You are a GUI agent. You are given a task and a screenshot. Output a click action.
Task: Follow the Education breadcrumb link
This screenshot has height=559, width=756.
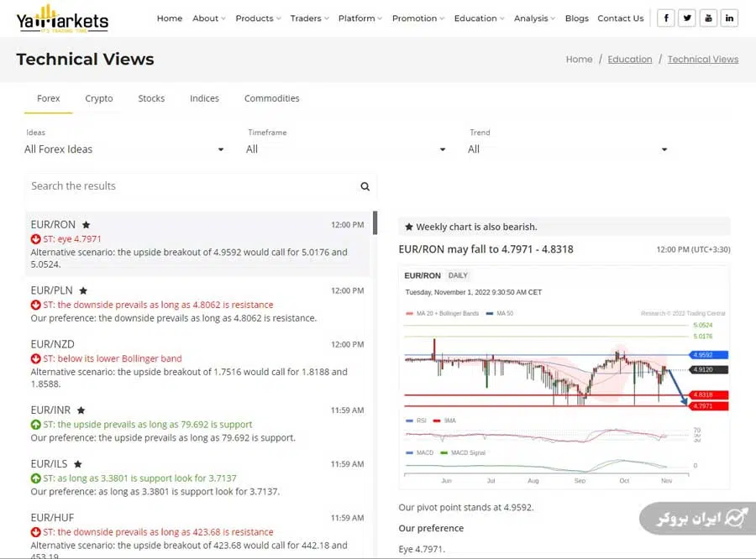[629, 59]
